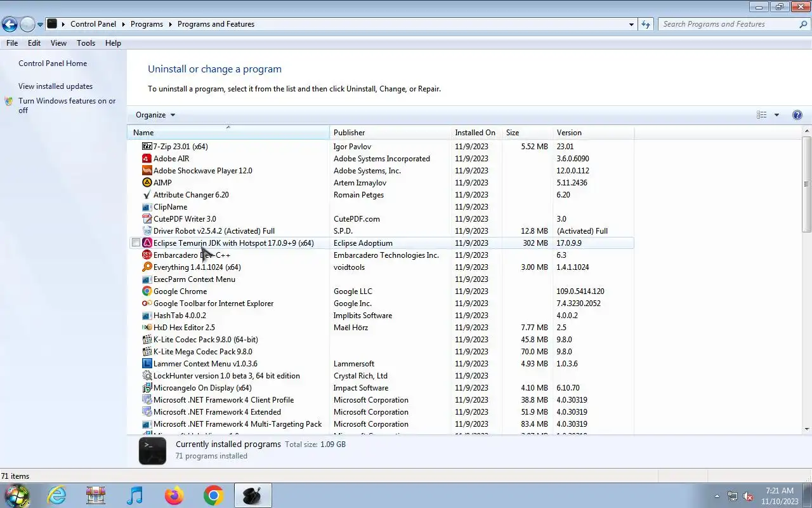
Task: Open the File menu
Action: point(12,43)
